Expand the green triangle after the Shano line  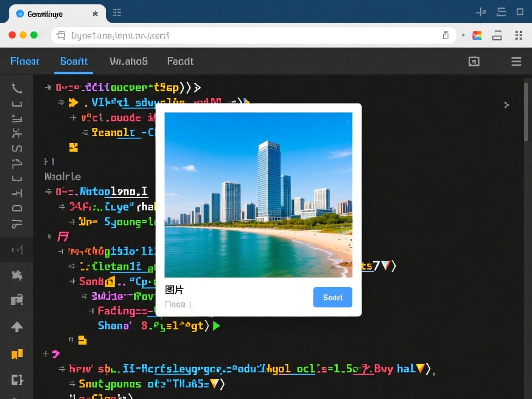(216, 326)
